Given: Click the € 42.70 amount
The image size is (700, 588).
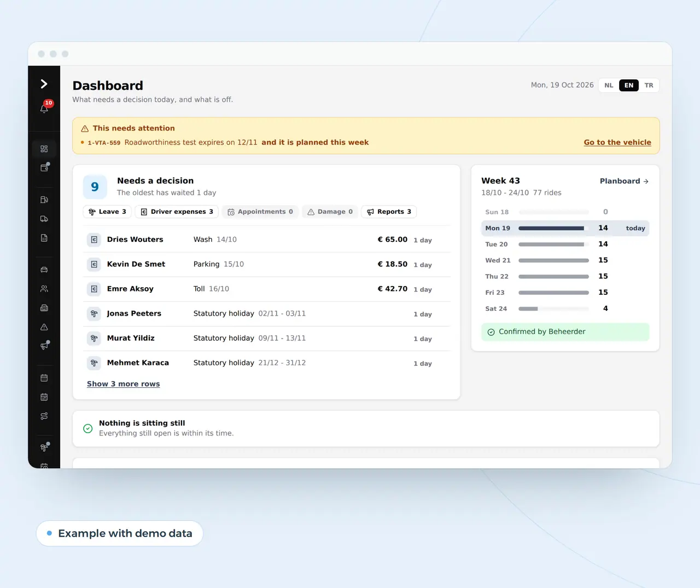Looking at the screenshot, I should click(x=393, y=289).
